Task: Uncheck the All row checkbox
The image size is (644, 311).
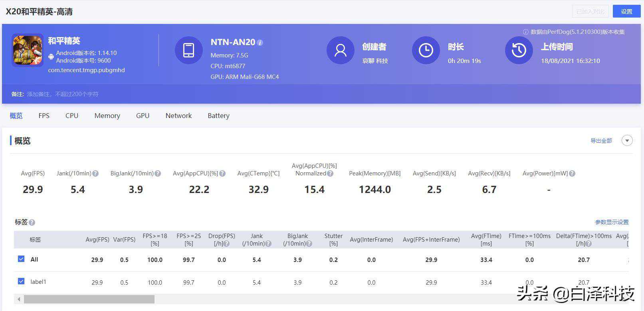Action: tap(21, 259)
